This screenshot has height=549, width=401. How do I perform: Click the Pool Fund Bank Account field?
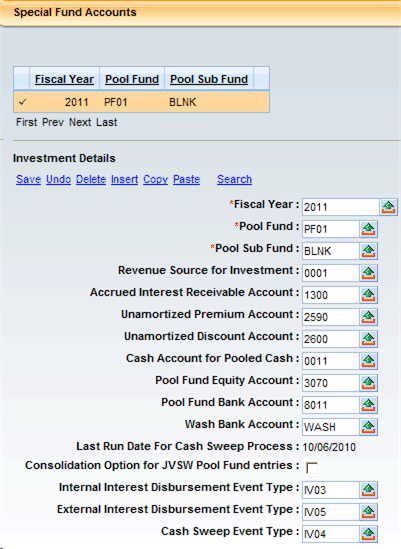[331, 405]
